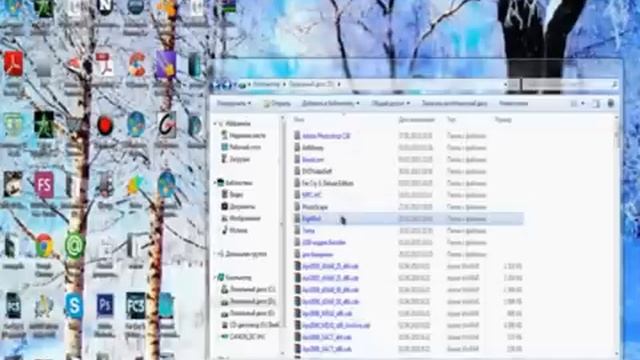Collapse the Компьютер sidebar group
The width and height of the screenshot is (640, 360).
[215, 278]
